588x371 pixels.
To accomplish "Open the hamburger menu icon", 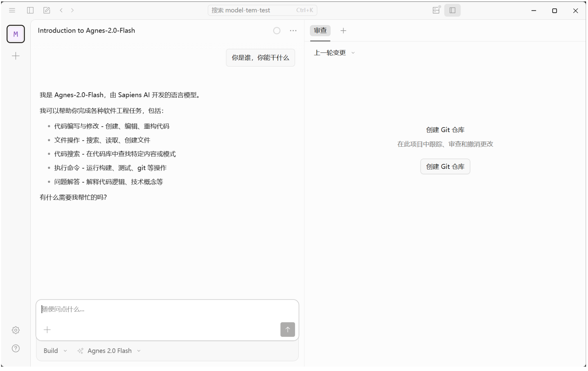I will 12,10.
